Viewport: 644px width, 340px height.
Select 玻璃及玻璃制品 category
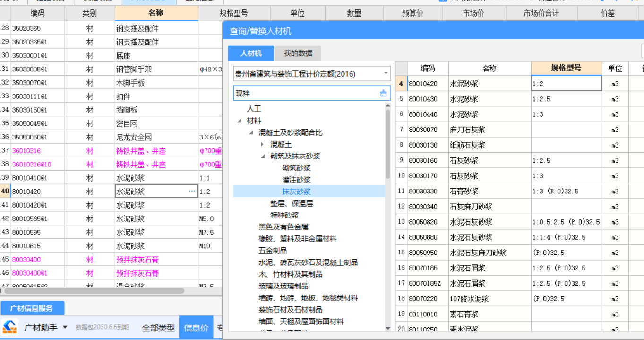pos(283,286)
